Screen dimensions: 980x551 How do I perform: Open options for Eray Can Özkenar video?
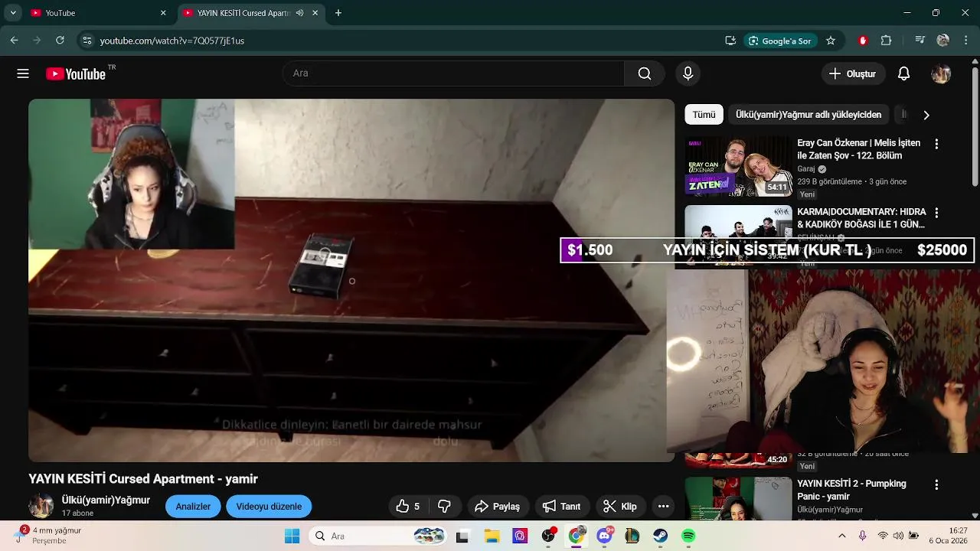[936, 144]
